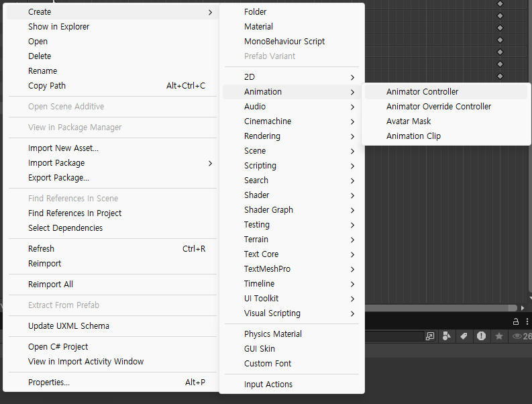532x404 pixels.
Task: Click the Animation submenu entry
Action: [x=292, y=92]
